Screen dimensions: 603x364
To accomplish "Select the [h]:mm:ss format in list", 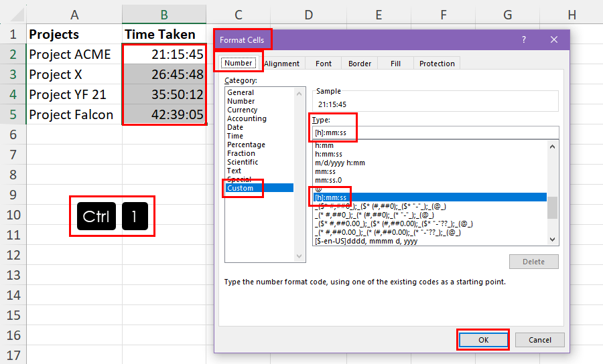I will [430, 197].
